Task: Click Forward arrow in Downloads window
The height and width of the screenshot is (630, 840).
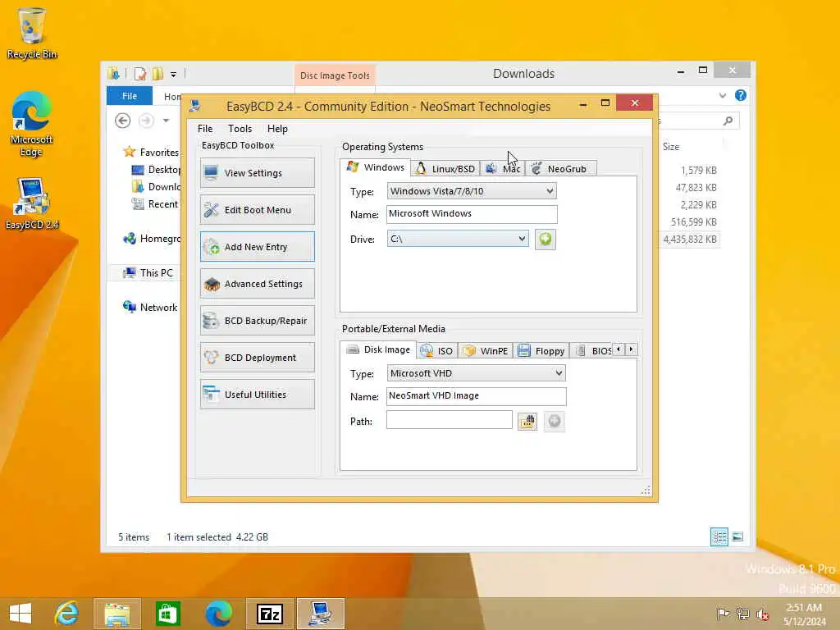Action: (x=146, y=121)
